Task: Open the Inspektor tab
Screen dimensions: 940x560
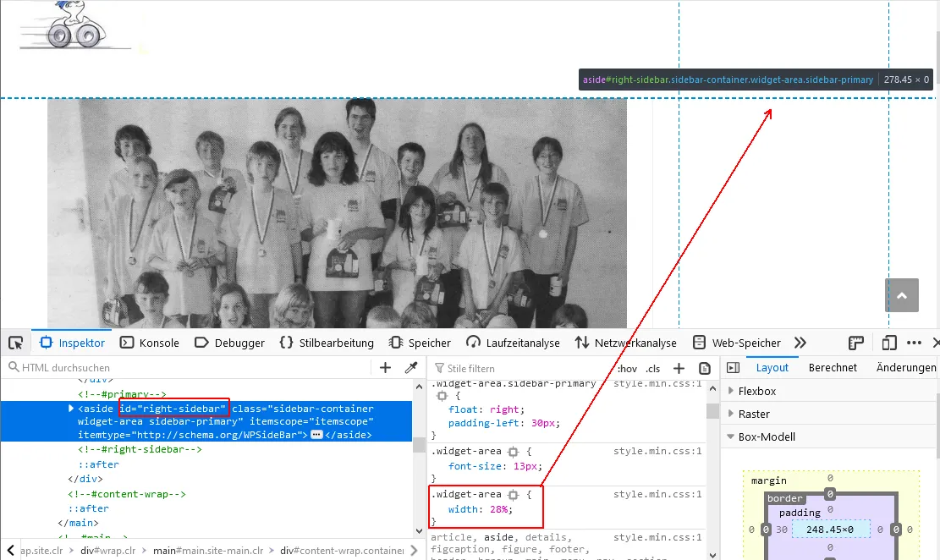Action: (72, 343)
